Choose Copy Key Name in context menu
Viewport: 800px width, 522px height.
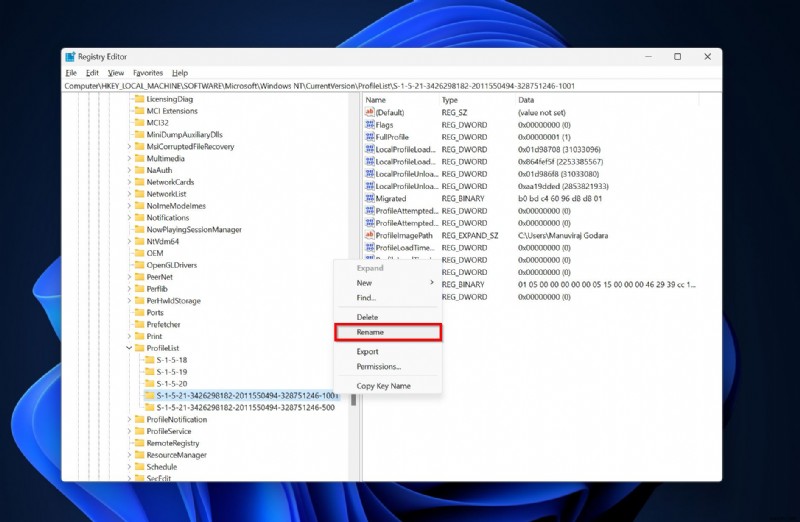tap(388, 386)
